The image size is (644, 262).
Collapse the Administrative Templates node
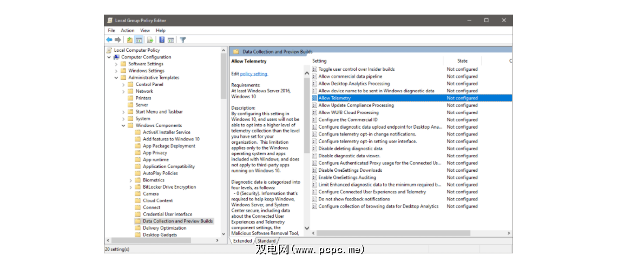[116, 77]
